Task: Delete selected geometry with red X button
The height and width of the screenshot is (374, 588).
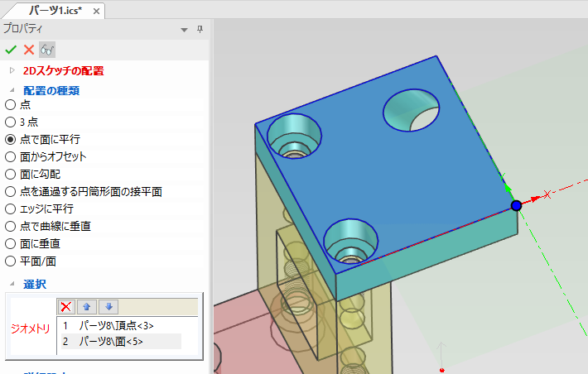Action: pos(67,307)
